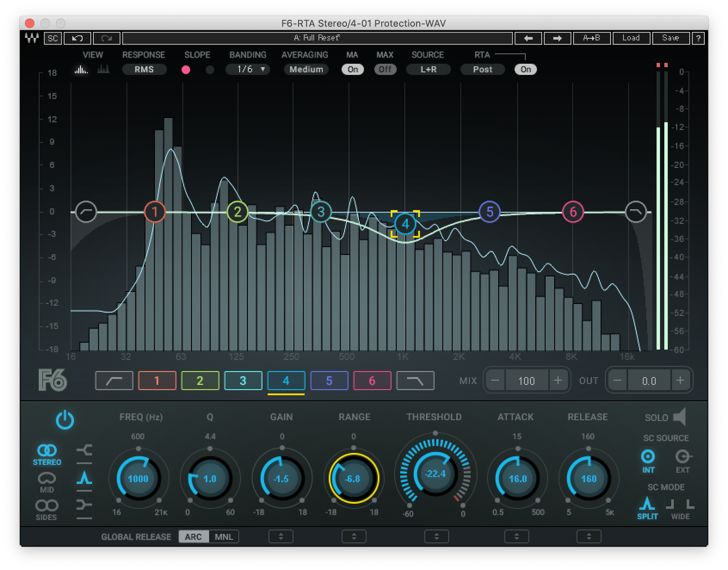The width and height of the screenshot is (728, 570).
Task: Select INT sidechain source
Action: [648, 461]
